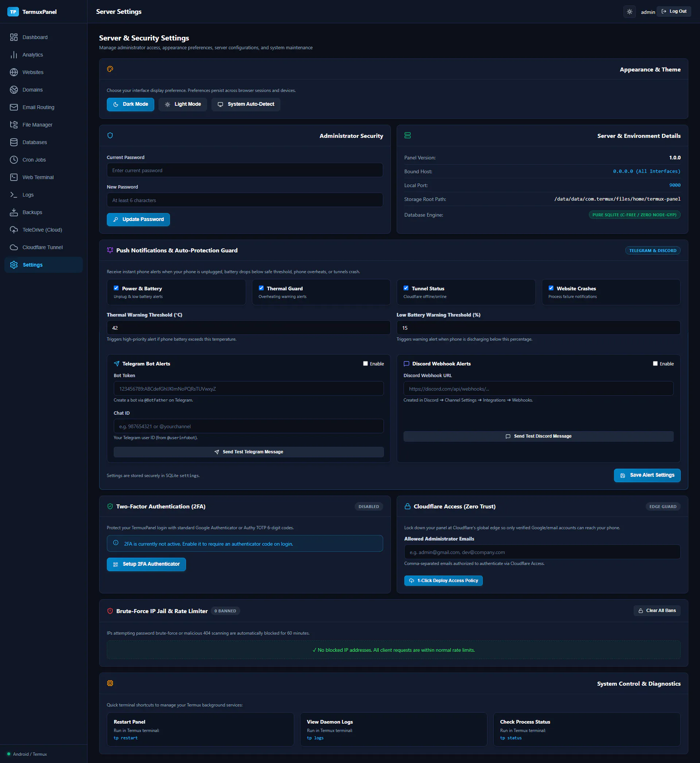
Task: Open Cloudflare Tunnel from sidebar
Action: (43, 247)
